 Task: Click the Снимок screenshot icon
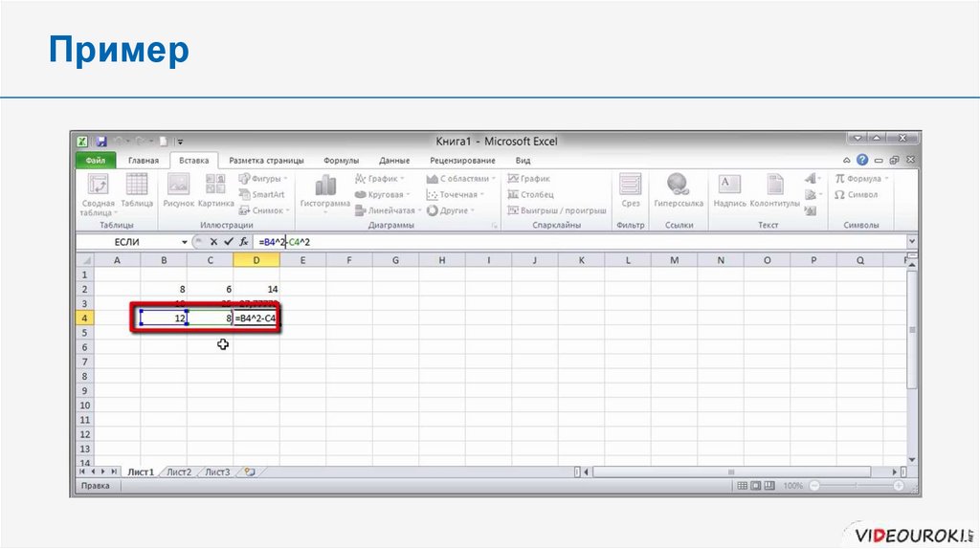tap(264, 210)
